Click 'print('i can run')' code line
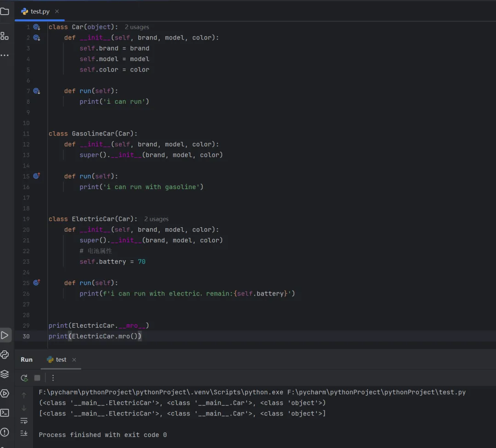The image size is (496, 448). [x=114, y=102]
